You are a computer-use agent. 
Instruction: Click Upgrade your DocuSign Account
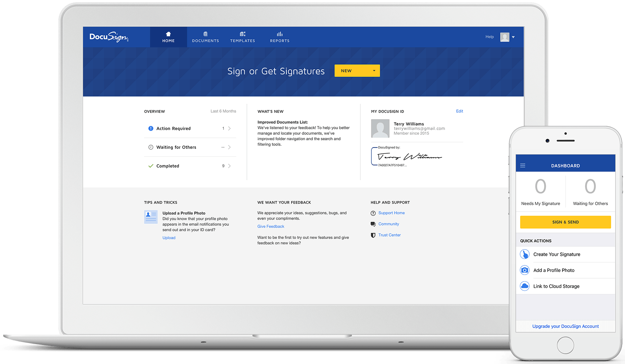[565, 326]
